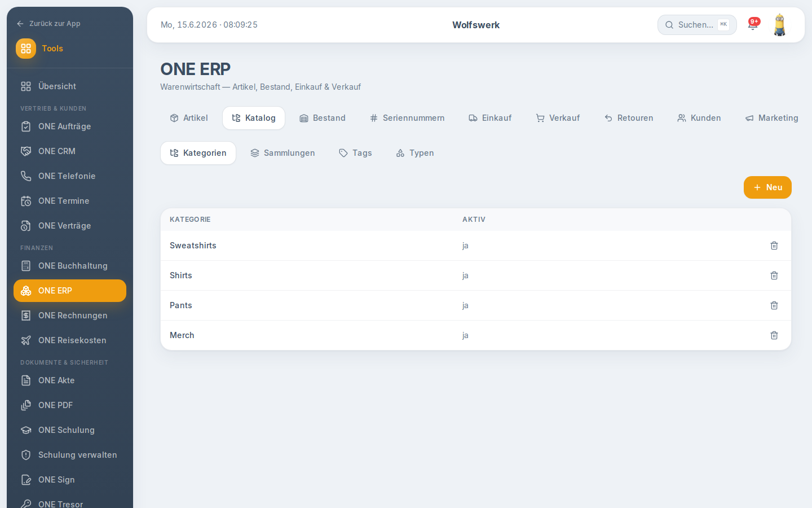Switch to the Artikel tab
The image size is (812, 508).
(189, 118)
